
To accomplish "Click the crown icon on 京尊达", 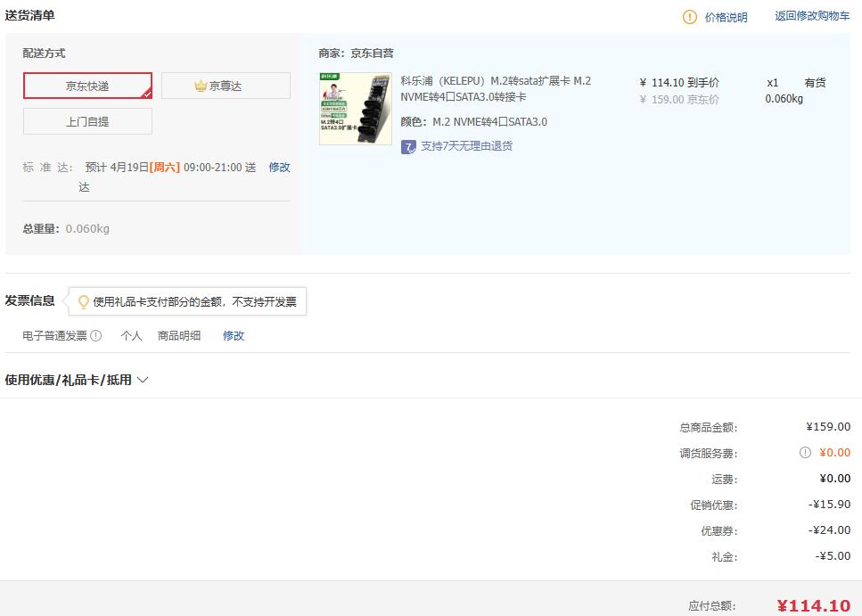I will [x=201, y=86].
